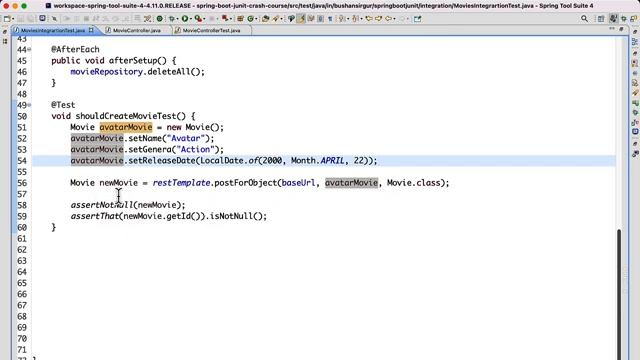This screenshot has width=640, height=360.
Task: Restore the right minimized view stack
Action: tap(635, 31)
